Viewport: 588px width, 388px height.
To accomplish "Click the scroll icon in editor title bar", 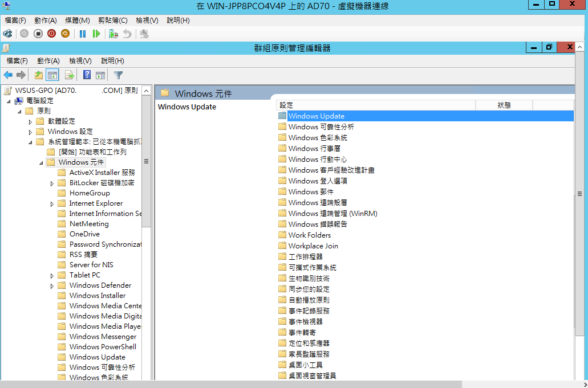I will 6,48.
